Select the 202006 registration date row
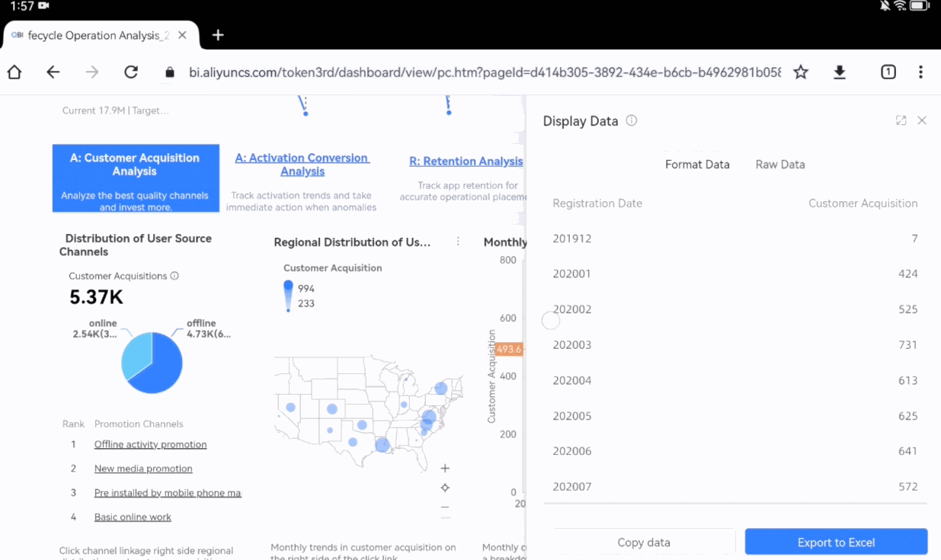This screenshot has width=941, height=560. click(735, 451)
